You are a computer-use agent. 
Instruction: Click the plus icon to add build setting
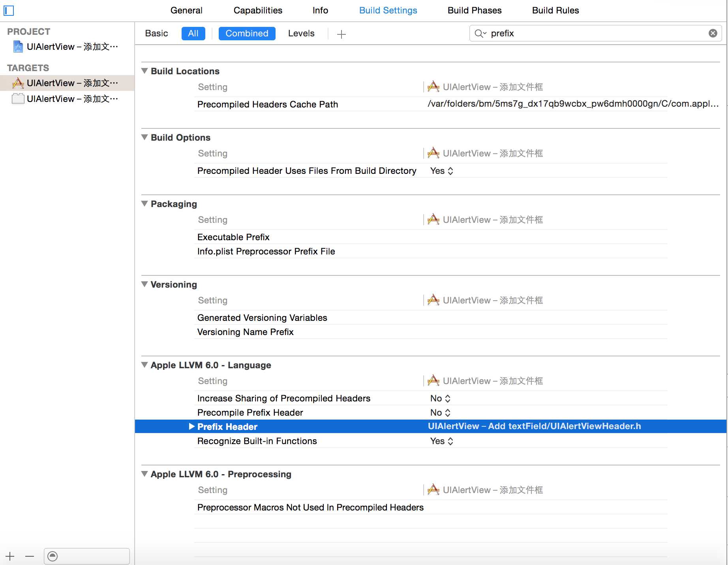click(x=341, y=34)
